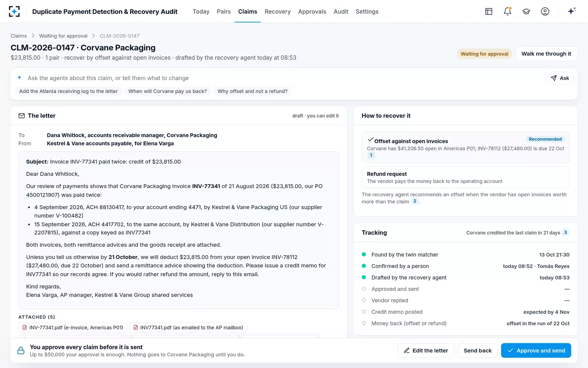The height and width of the screenshot is (368, 588).
Task: Open the learning graduation cap icon
Action: click(526, 11)
